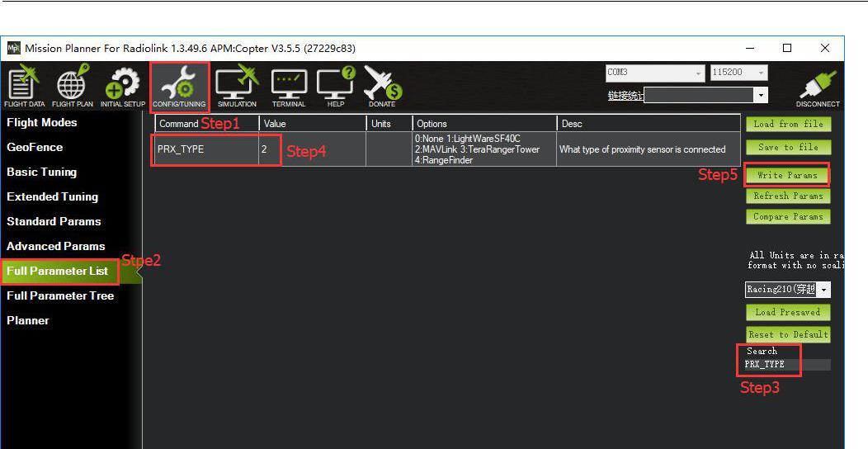
Task: Click the Search field containing PRX_TYPE
Action: [786, 364]
